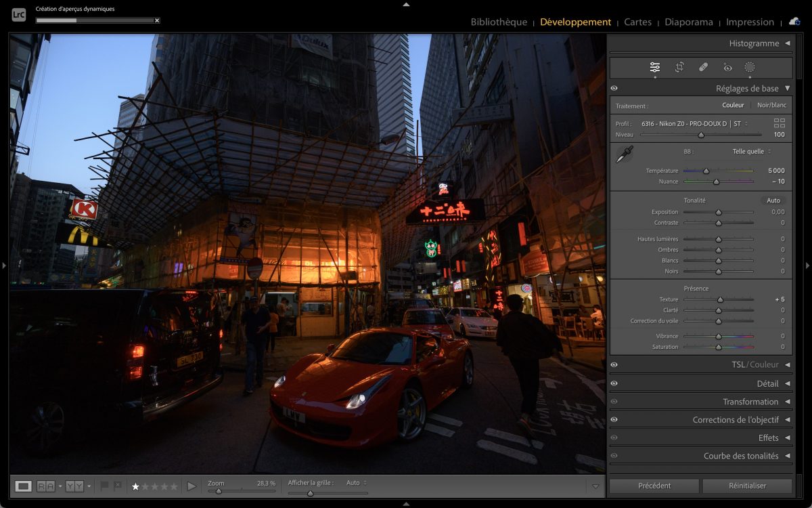
Task: Open the profile browser grid icon
Action: pyautogui.click(x=780, y=123)
